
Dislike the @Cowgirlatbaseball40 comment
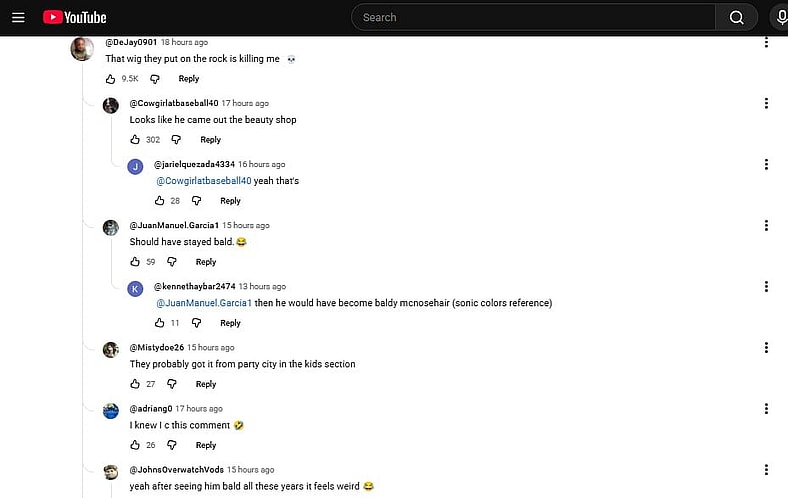(x=176, y=140)
